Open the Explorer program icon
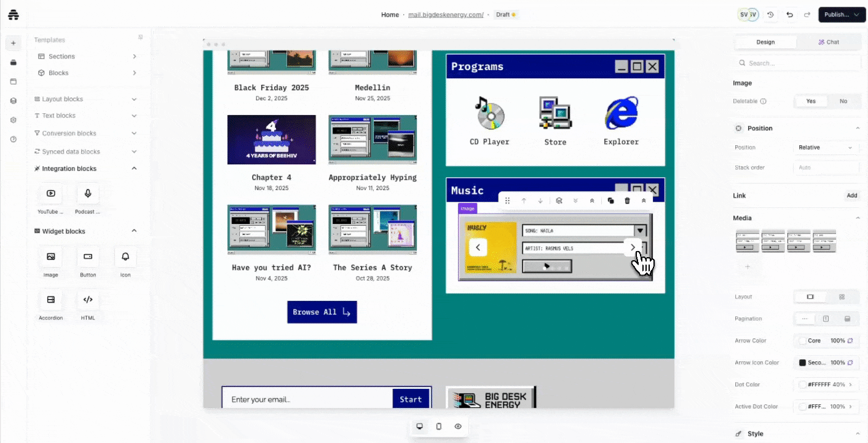This screenshot has height=443, width=868. (x=621, y=121)
